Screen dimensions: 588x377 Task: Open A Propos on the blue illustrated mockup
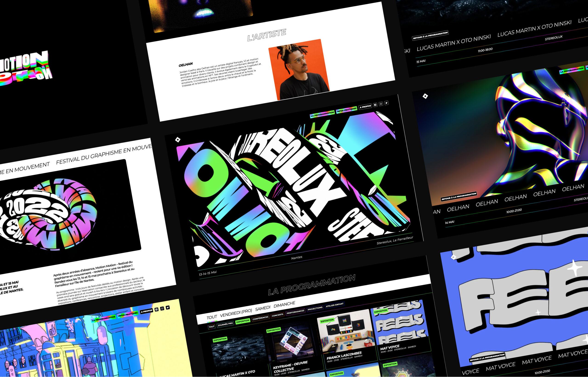coord(147,311)
